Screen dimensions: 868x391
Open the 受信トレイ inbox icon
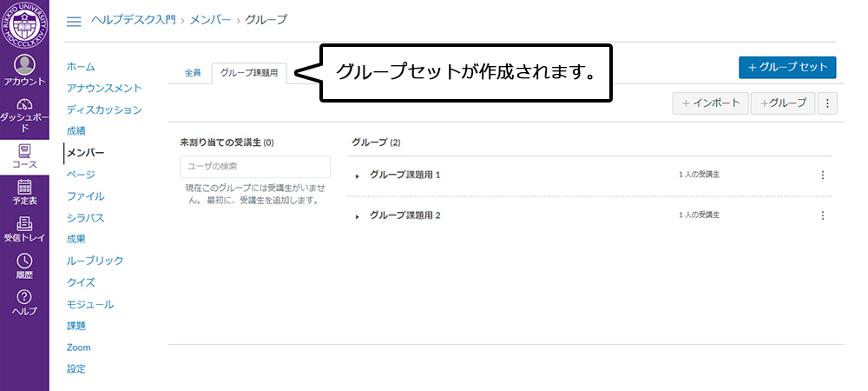pyautogui.click(x=24, y=229)
